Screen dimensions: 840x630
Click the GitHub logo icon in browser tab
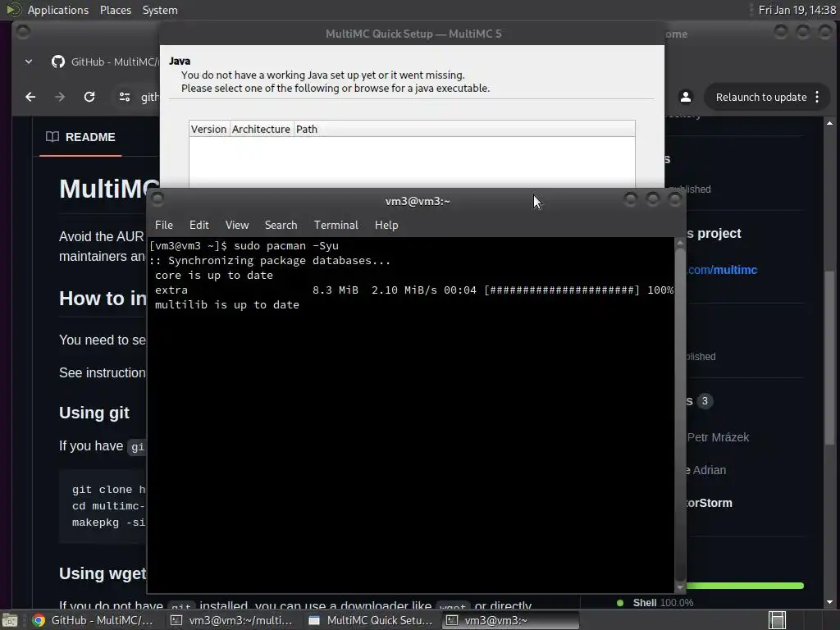tap(58, 62)
